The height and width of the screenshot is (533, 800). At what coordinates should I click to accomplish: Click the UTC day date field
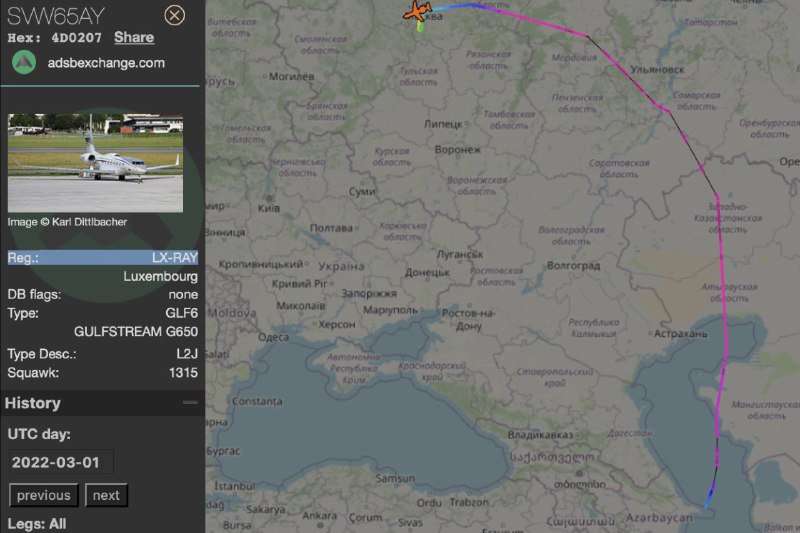tap(61, 463)
